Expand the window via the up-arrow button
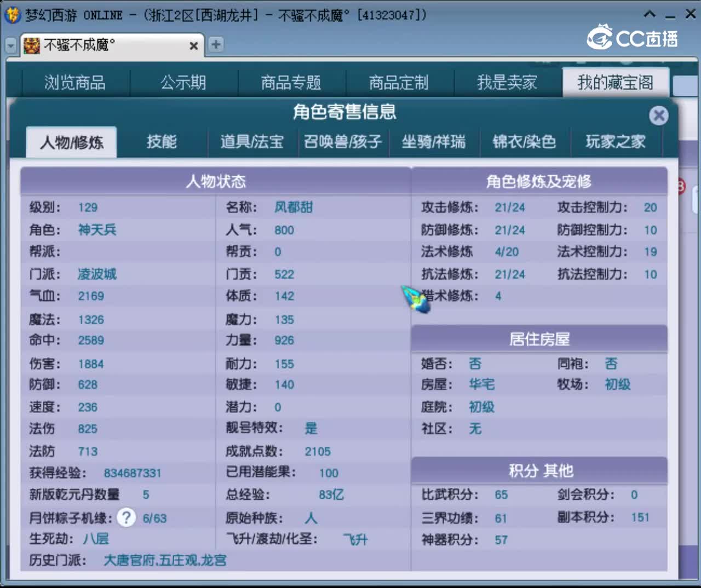 [650, 15]
